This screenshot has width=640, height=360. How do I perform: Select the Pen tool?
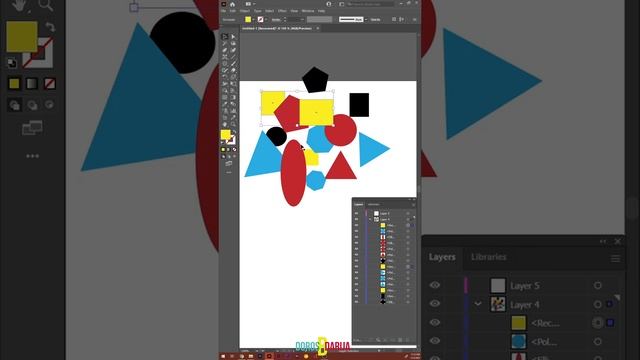coord(224,50)
